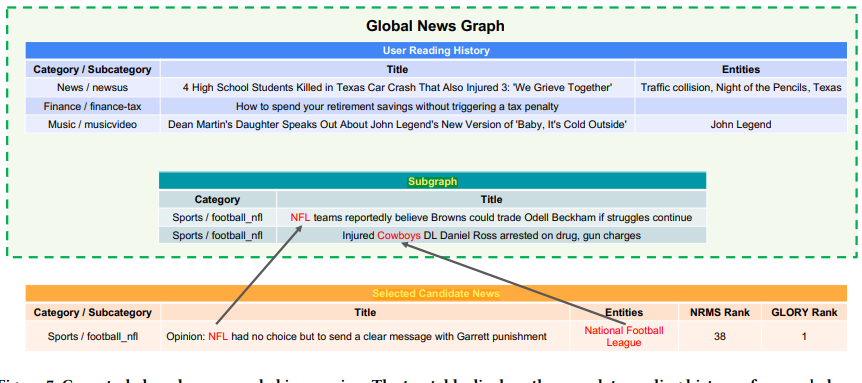The image size is (862, 383).
Task: Click the 'Subgraph' table header
Action: pos(432,181)
